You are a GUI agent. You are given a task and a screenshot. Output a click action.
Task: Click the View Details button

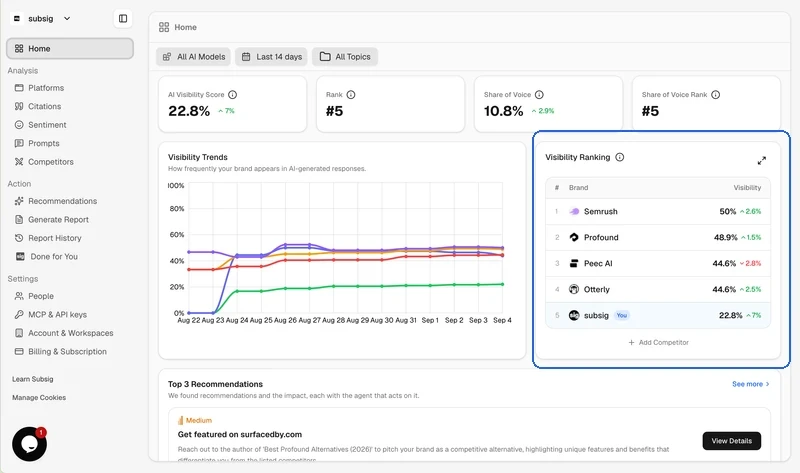point(732,441)
